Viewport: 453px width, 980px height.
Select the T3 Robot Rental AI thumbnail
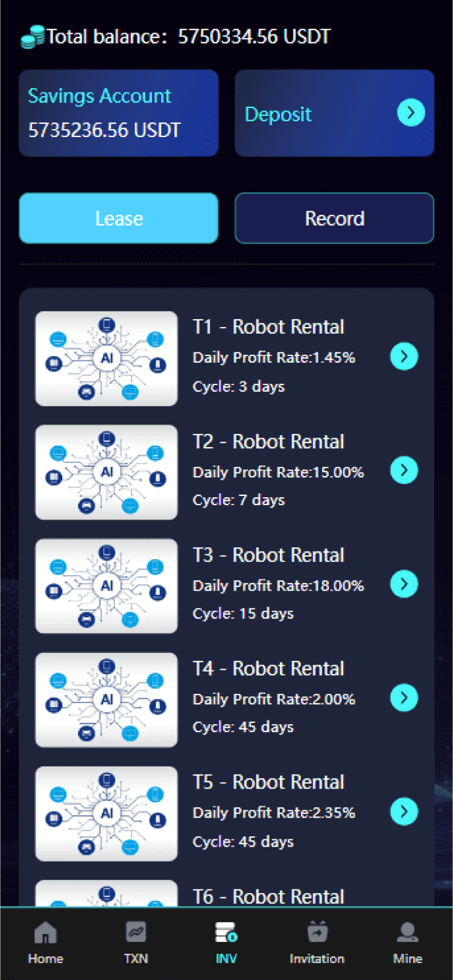tap(107, 586)
